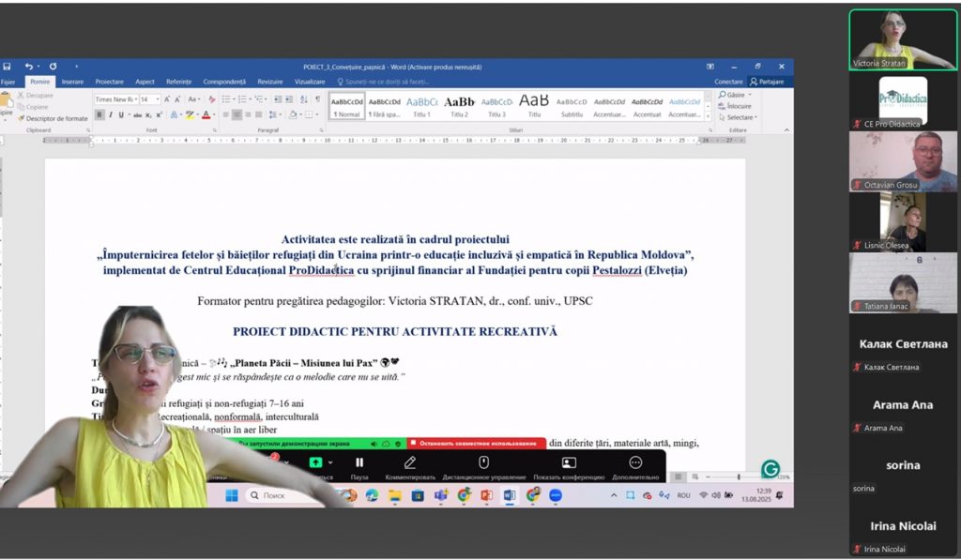Increase the font size
Screen dimensions: 961x560
pos(167,99)
